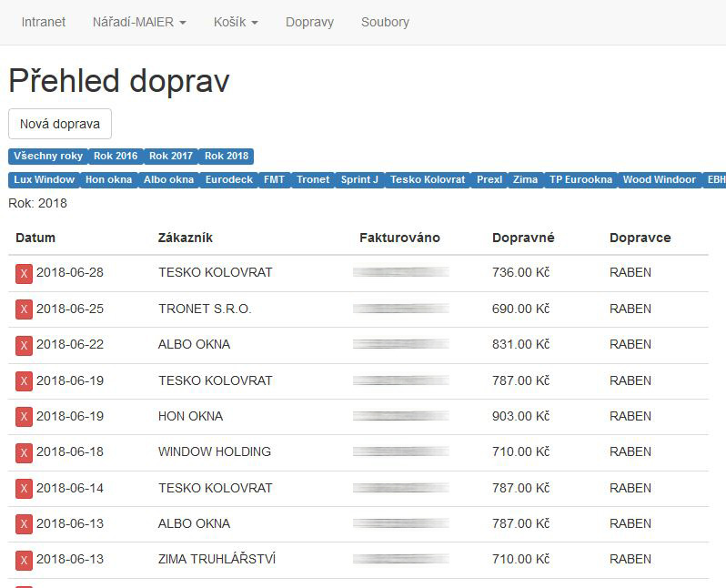
Task: Delete the 2018-06-28 Tesko Kolovrat transport
Action: click(24, 273)
